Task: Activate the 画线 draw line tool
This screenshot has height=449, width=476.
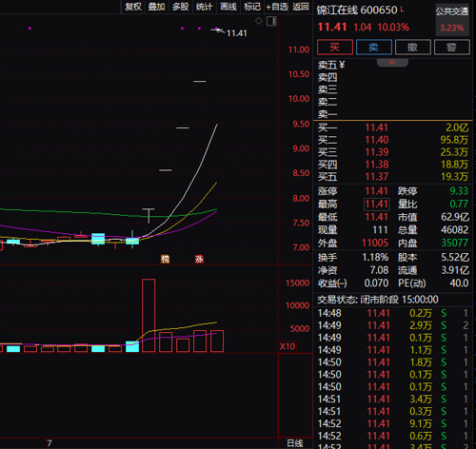Action: click(228, 7)
